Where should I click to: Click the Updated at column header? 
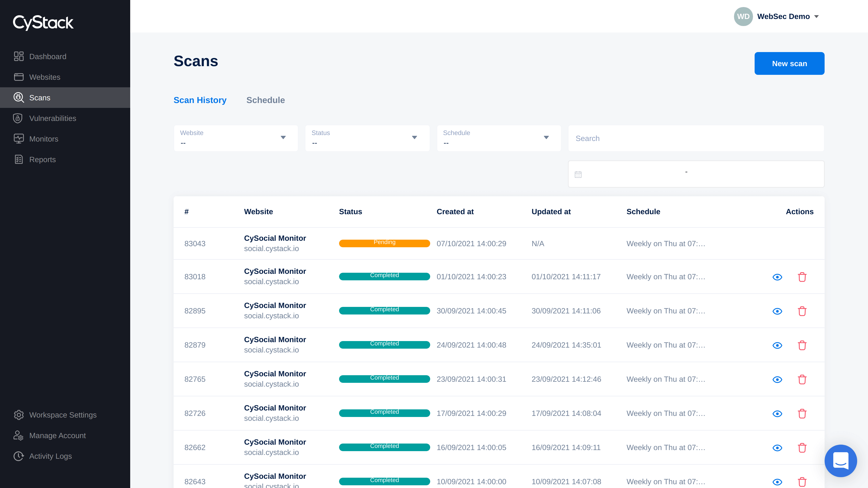(551, 211)
